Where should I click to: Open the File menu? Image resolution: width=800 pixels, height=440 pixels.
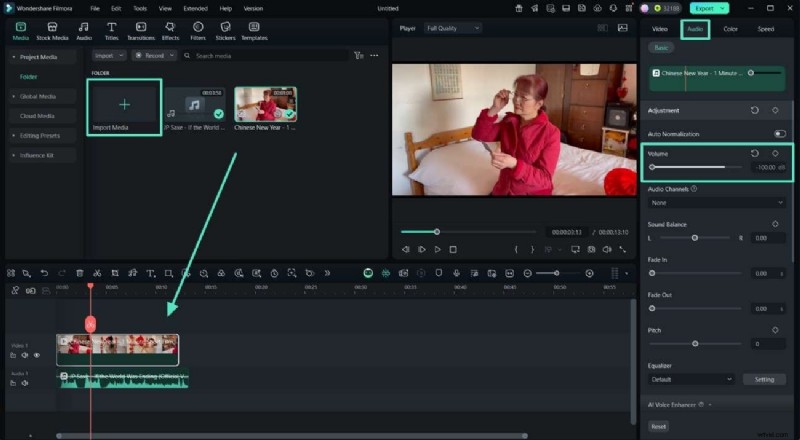coord(95,9)
